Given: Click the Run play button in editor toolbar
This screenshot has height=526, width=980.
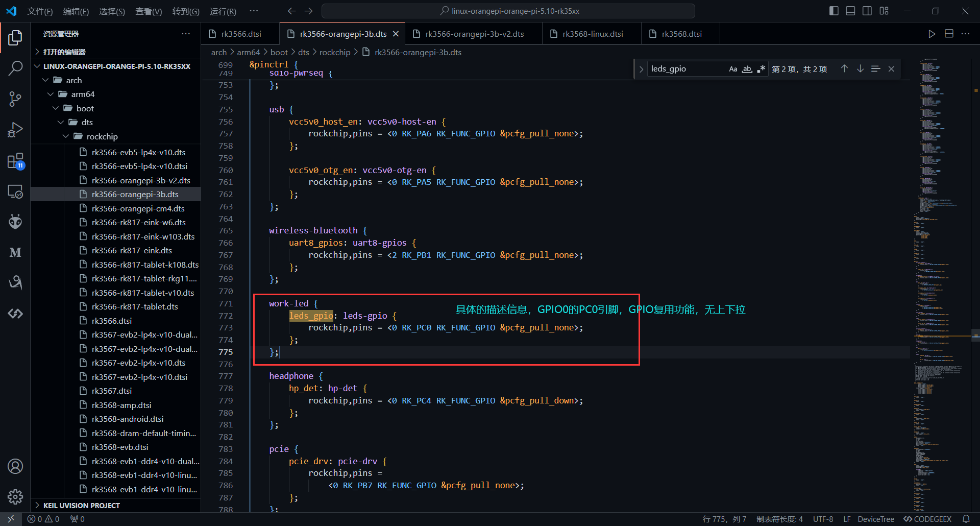Looking at the screenshot, I should (932, 34).
